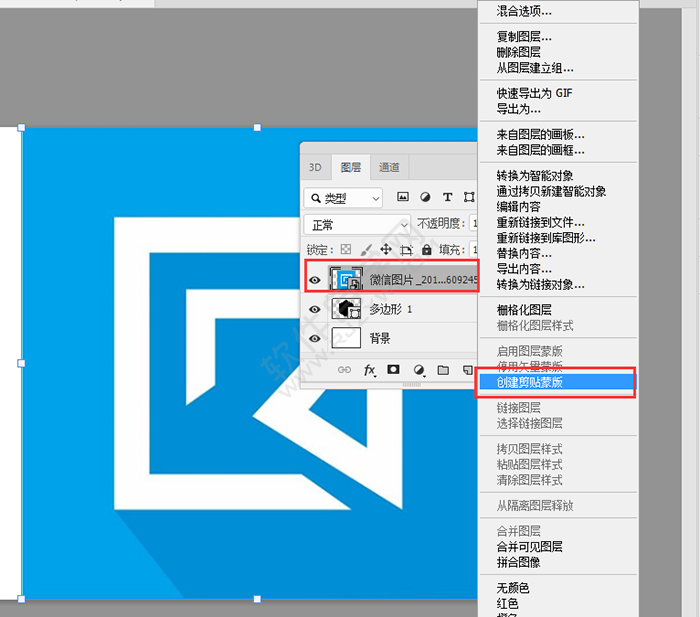Select the layer named 微信图片_201...
This screenshot has width=700, height=617.
423,280
